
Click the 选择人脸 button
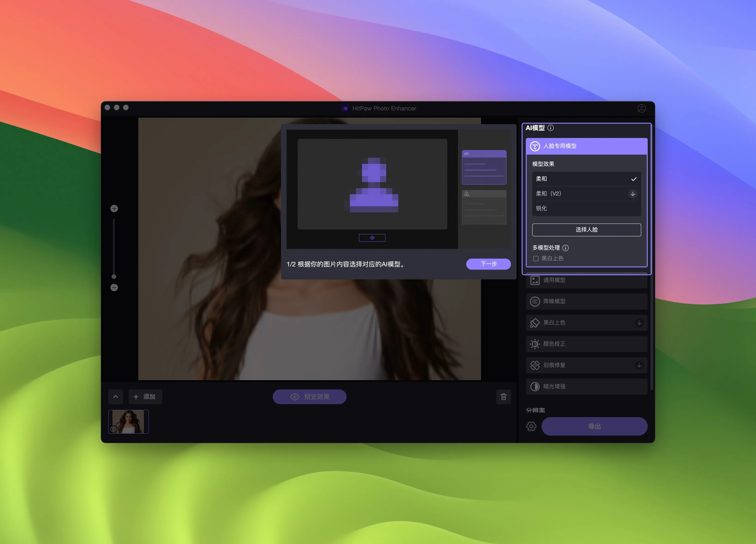[x=586, y=230]
